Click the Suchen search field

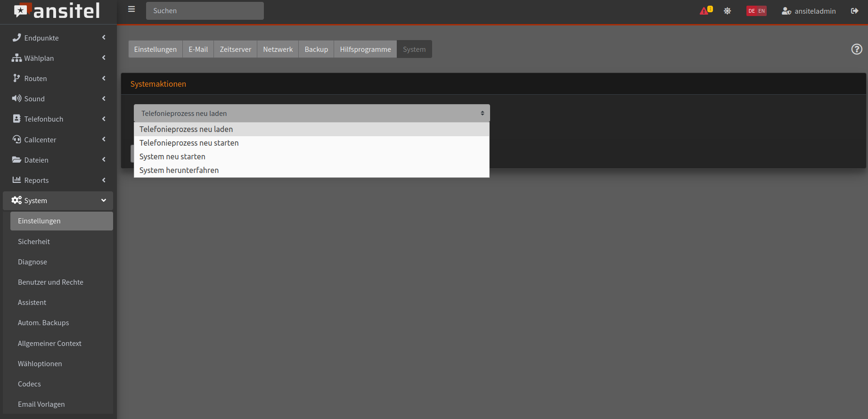205,11
